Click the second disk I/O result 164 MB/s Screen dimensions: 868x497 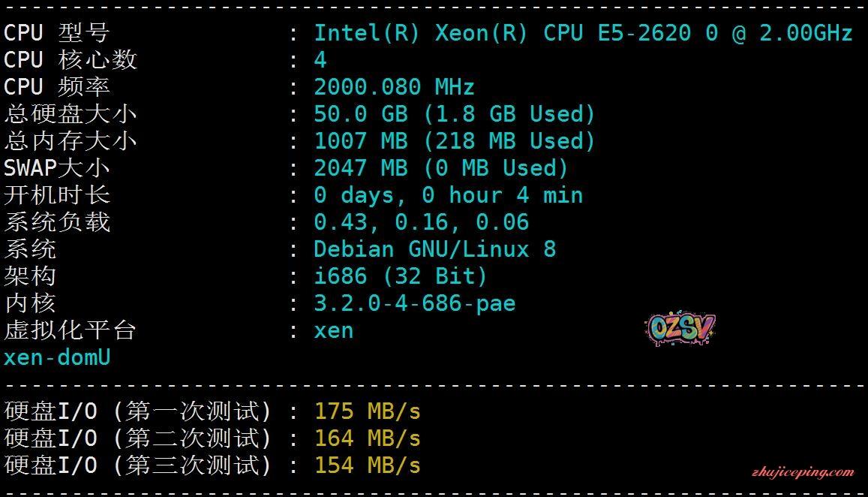(x=367, y=438)
